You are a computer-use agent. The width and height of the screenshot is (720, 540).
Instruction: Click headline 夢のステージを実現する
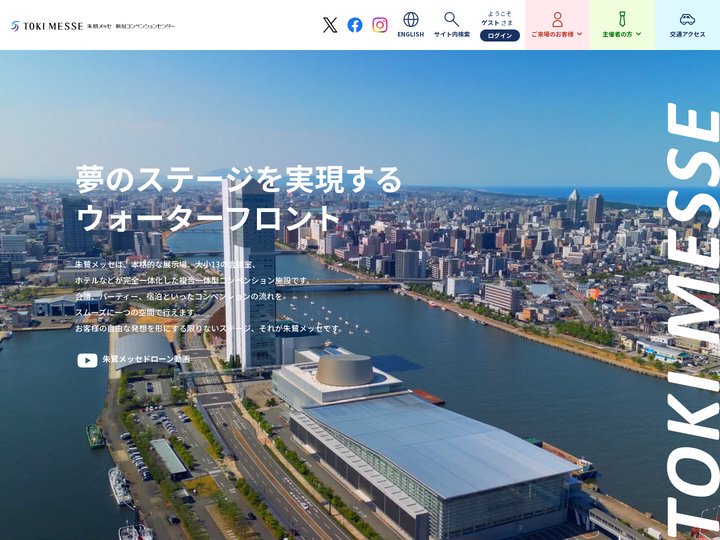click(x=239, y=180)
